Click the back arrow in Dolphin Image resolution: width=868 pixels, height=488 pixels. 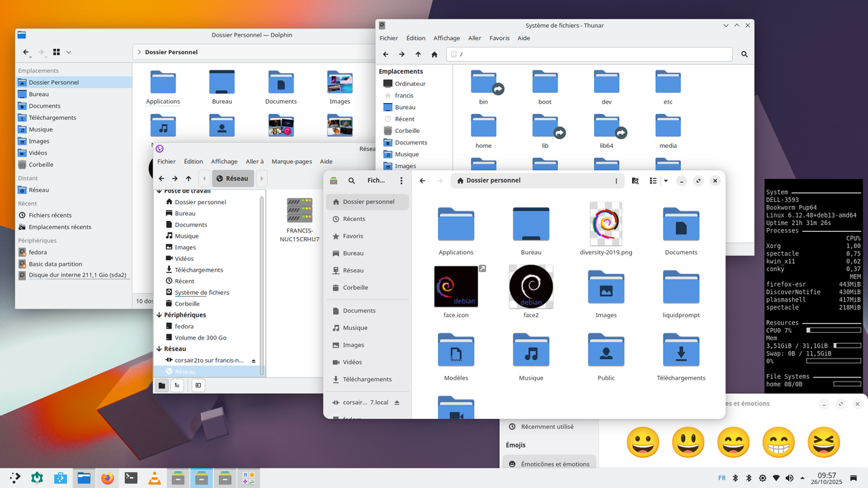[26, 52]
